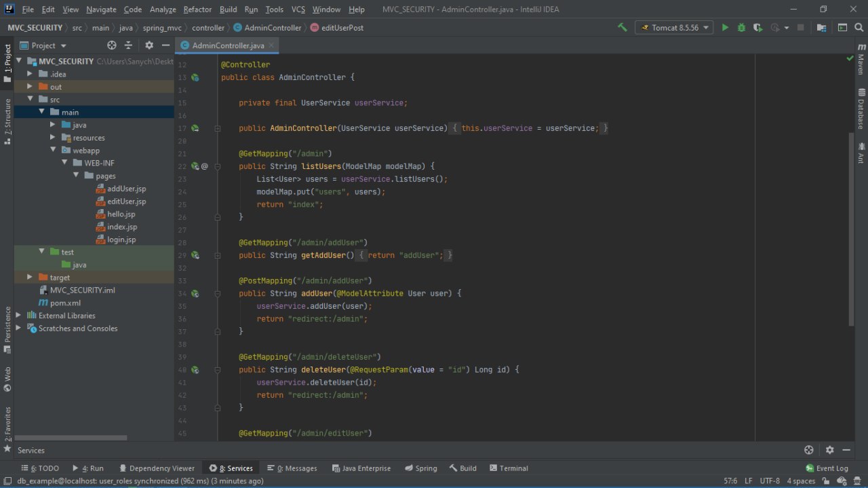Viewport: 868px width, 488px height.
Task: Click the green Run button in toolbar
Action: pos(725,28)
